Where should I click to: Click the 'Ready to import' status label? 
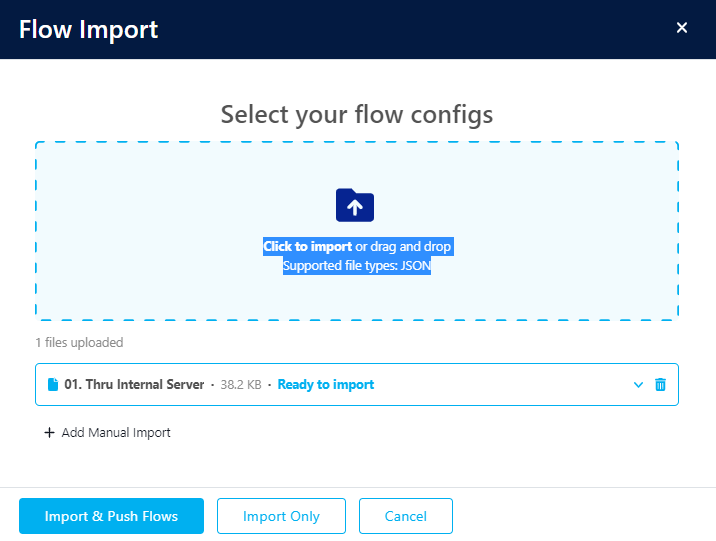pos(325,385)
